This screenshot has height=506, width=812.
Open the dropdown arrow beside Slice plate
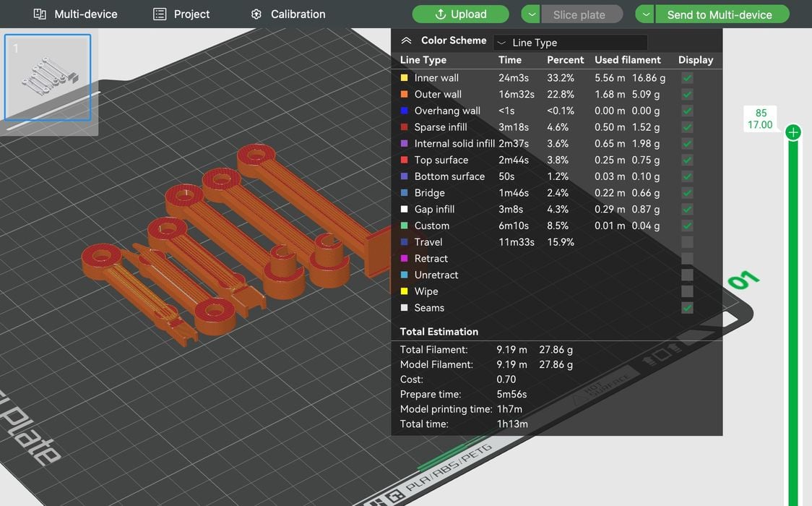pos(530,14)
